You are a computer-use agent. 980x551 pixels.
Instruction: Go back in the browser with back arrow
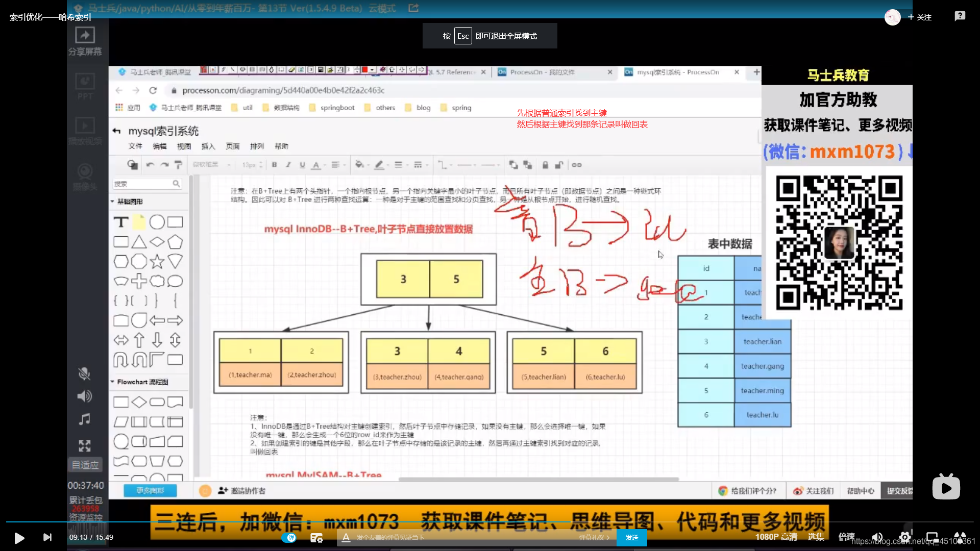119,90
